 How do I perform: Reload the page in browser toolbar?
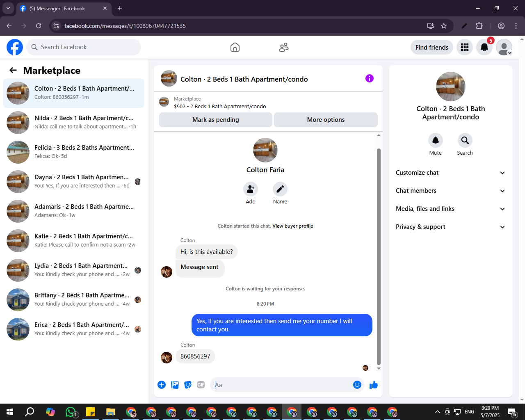pyautogui.click(x=39, y=26)
